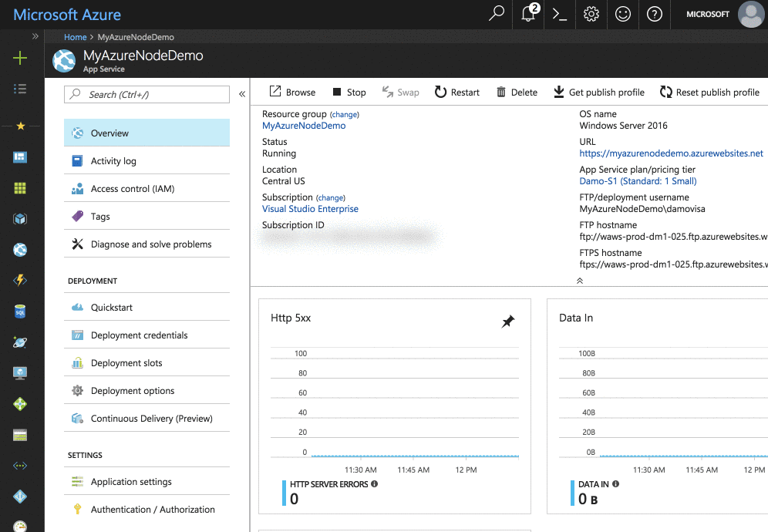Open Continuous Delivery (Preview)

(147, 419)
